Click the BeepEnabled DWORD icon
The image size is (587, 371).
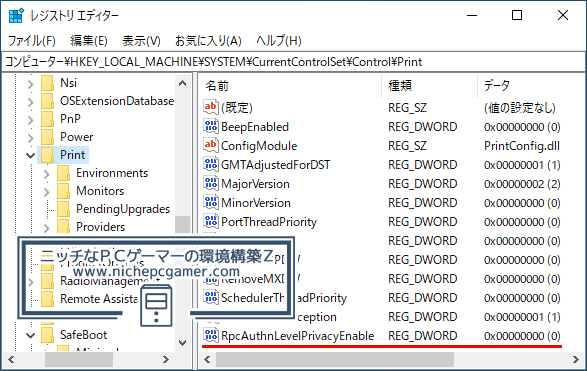211,126
